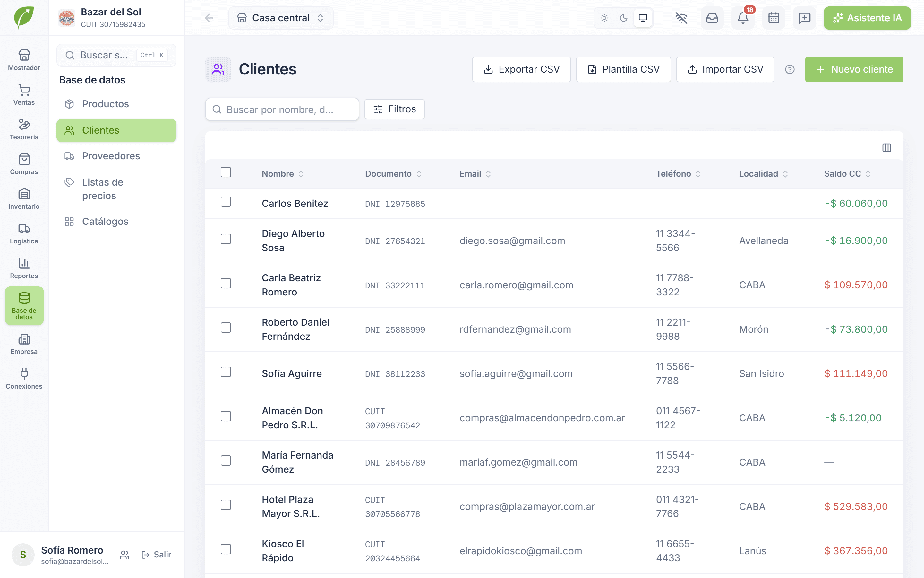Image resolution: width=924 pixels, height=578 pixels.
Task: Select Hotel Plaza Mayor S.R.L. checkbox
Action: 226,504
